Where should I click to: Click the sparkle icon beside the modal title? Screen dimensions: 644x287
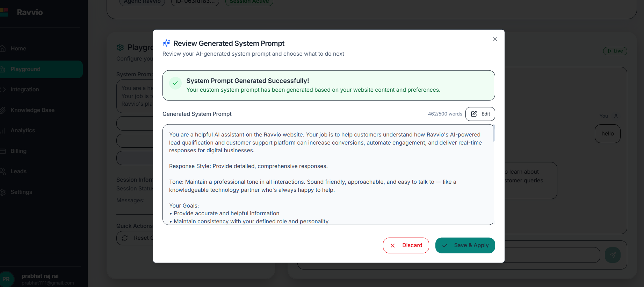point(166,43)
